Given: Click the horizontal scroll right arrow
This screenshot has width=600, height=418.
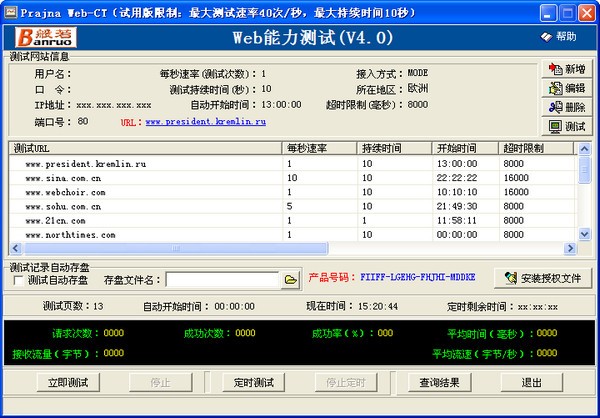Looking at the screenshot, I should tap(570, 248).
